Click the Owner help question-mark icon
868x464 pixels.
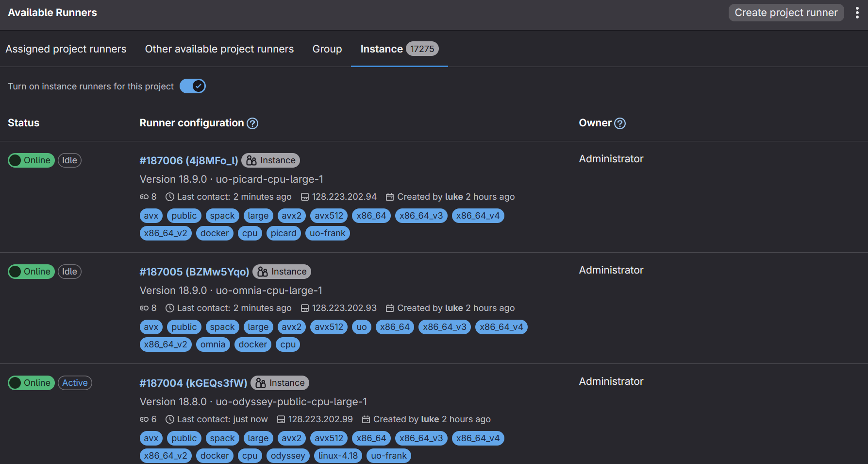[620, 123]
